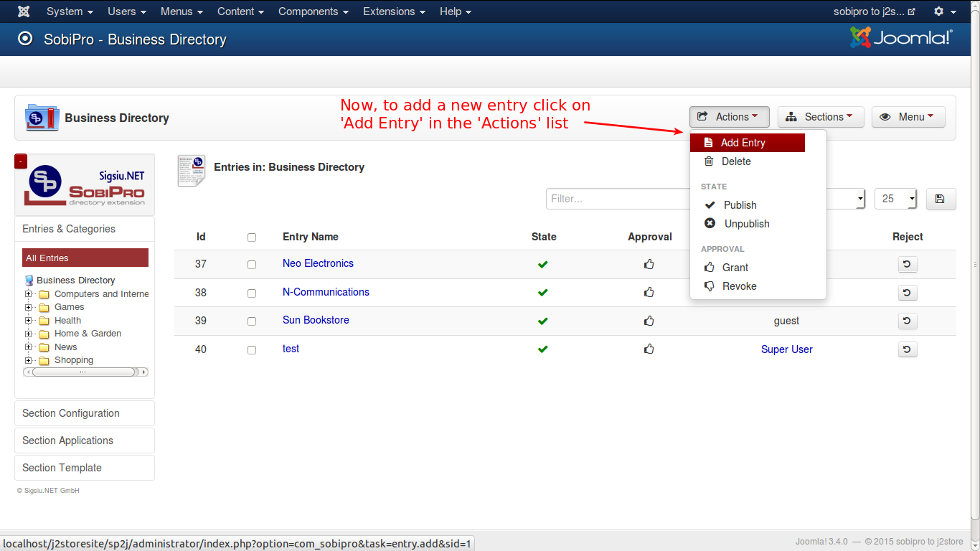Click reject icon for test row
Screen dimensions: 980x551
(x=908, y=349)
